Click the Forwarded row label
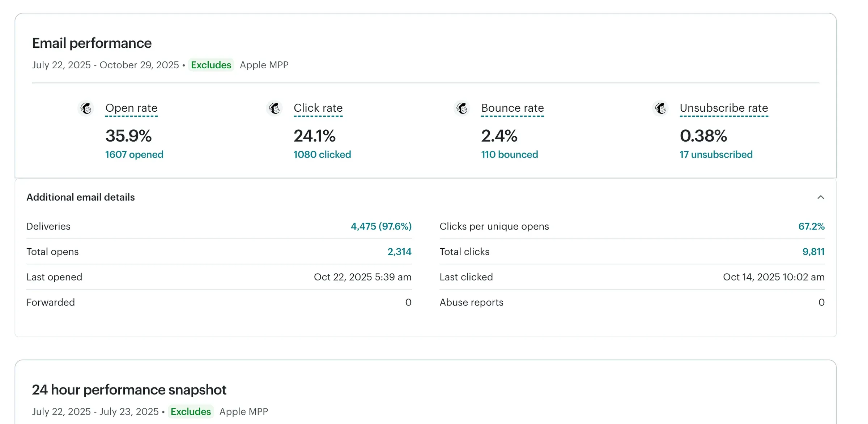The image size is (868, 424). tap(51, 302)
